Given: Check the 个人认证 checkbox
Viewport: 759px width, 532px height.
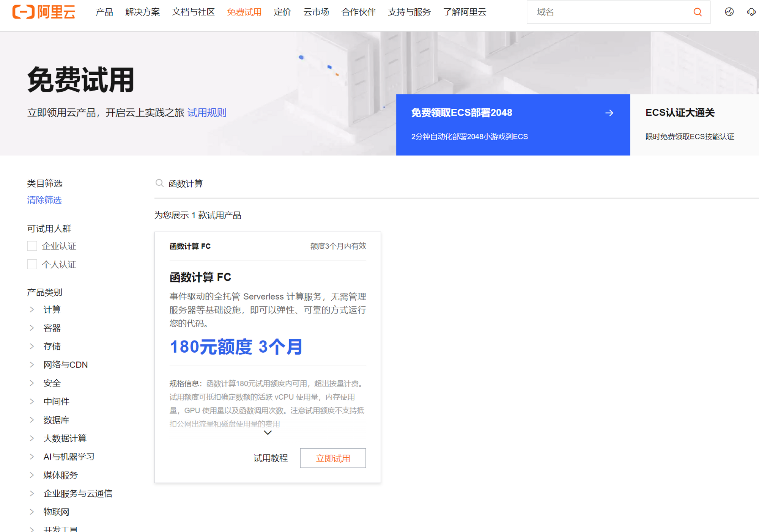Looking at the screenshot, I should [x=32, y=264].
